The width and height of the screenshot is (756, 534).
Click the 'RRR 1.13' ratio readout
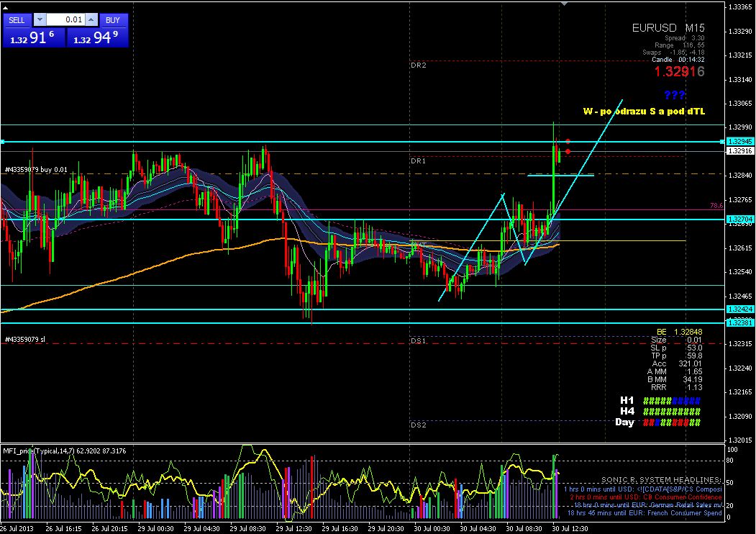[676, 387]
